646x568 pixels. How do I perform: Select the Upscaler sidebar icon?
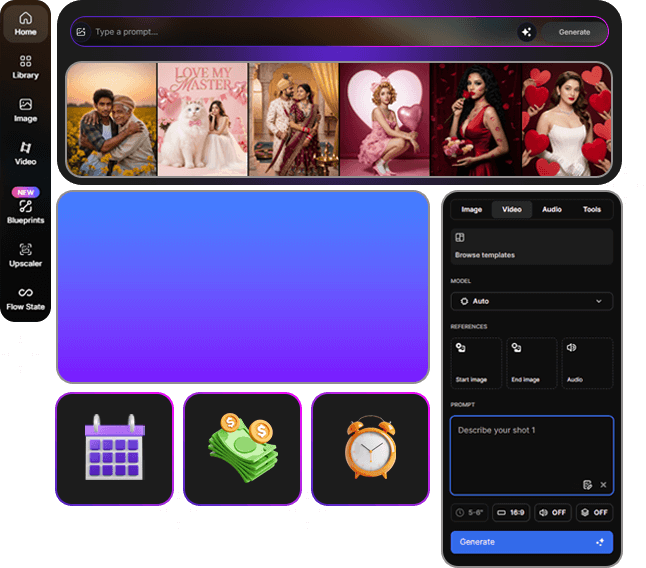25,255
